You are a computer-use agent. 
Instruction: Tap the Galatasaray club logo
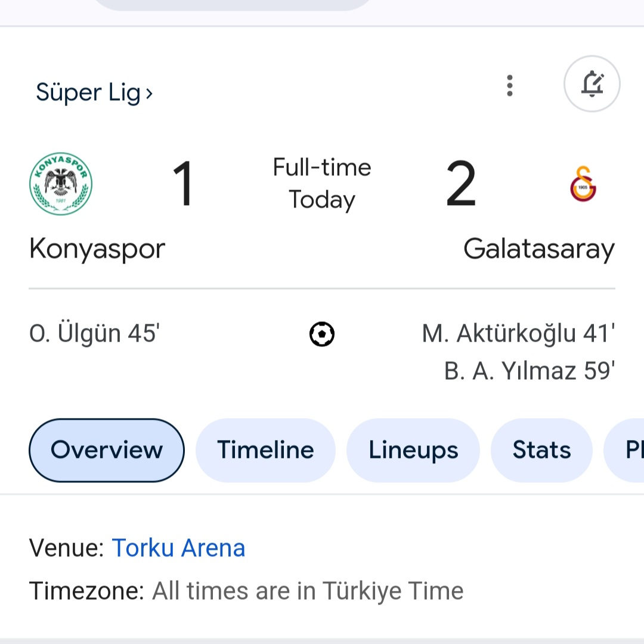pos(583,184)
